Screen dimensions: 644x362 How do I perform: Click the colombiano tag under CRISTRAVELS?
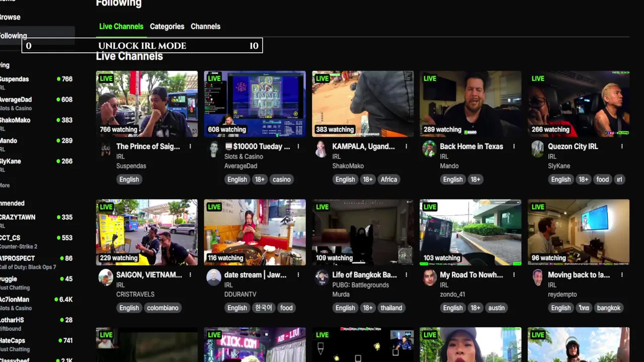(163, 308)
